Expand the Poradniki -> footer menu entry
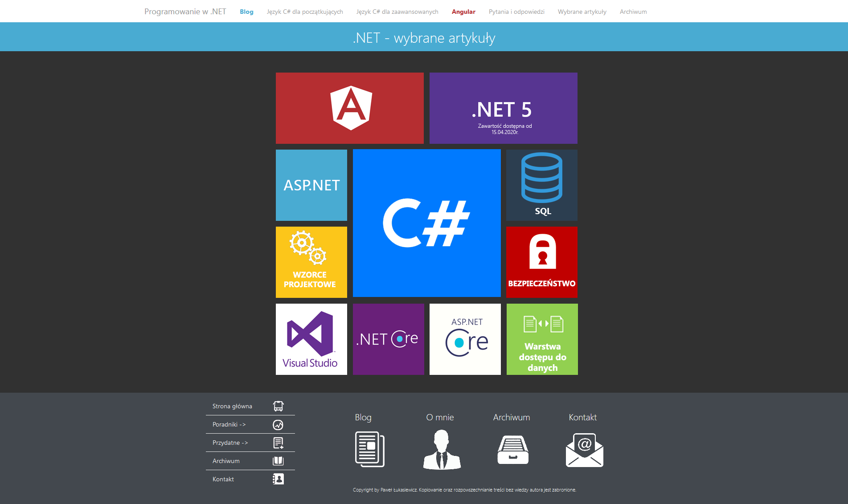848x504 pixels. 229,424
